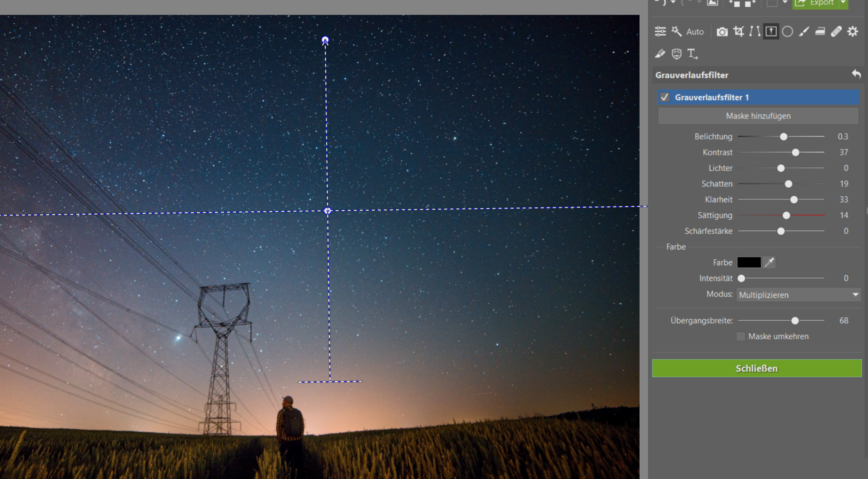Image resolution: width=868 pixels, height=479 pixels.
Task: Select the Crop tool
Action: coord(739,31)
